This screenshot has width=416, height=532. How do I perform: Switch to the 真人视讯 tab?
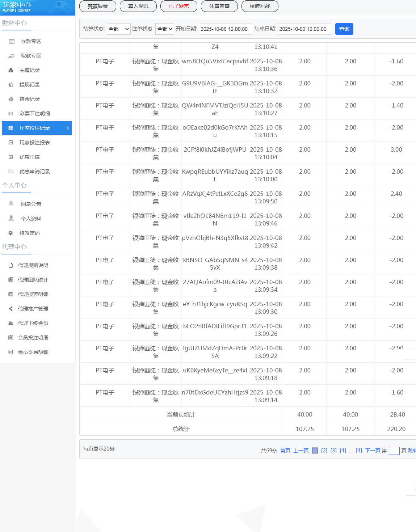point(138,6)
